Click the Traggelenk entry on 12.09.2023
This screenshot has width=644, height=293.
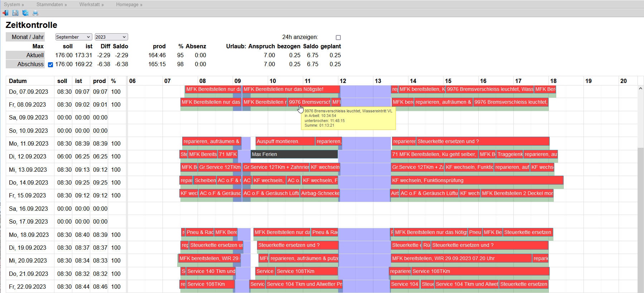(x=509, y=154)
